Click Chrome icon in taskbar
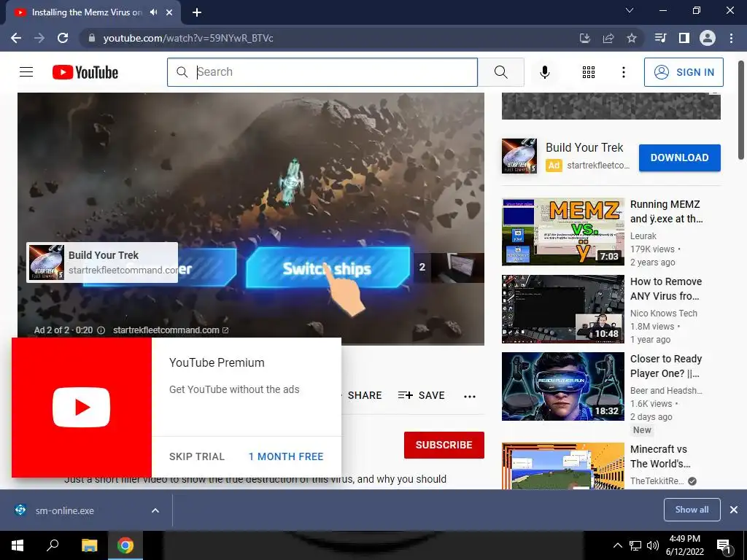Image resolution: width=747 pixels, height=560 pixels. coord(125,545)
